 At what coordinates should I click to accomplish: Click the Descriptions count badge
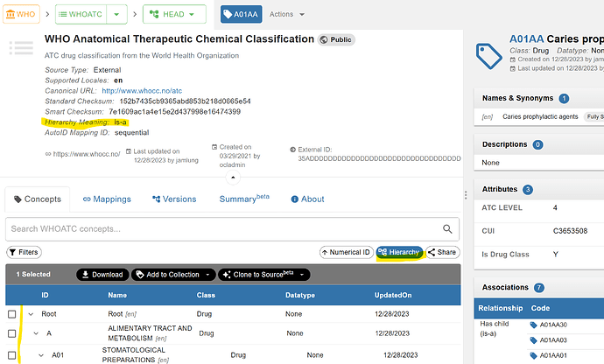537,145
